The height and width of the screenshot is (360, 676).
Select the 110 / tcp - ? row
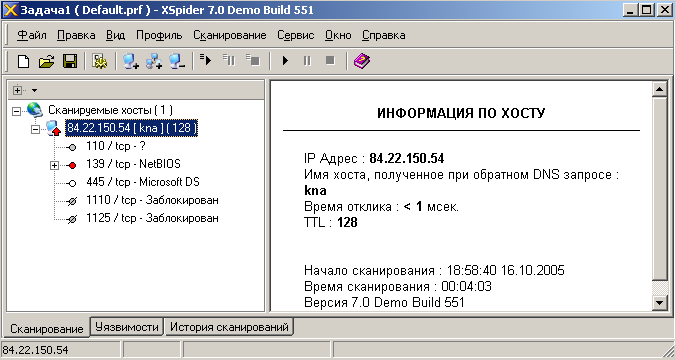pyautogui.click(x=116, y=146)
